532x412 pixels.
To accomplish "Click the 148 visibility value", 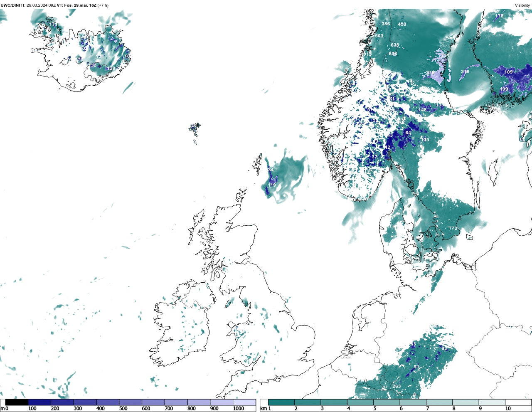I will [423, 110].
